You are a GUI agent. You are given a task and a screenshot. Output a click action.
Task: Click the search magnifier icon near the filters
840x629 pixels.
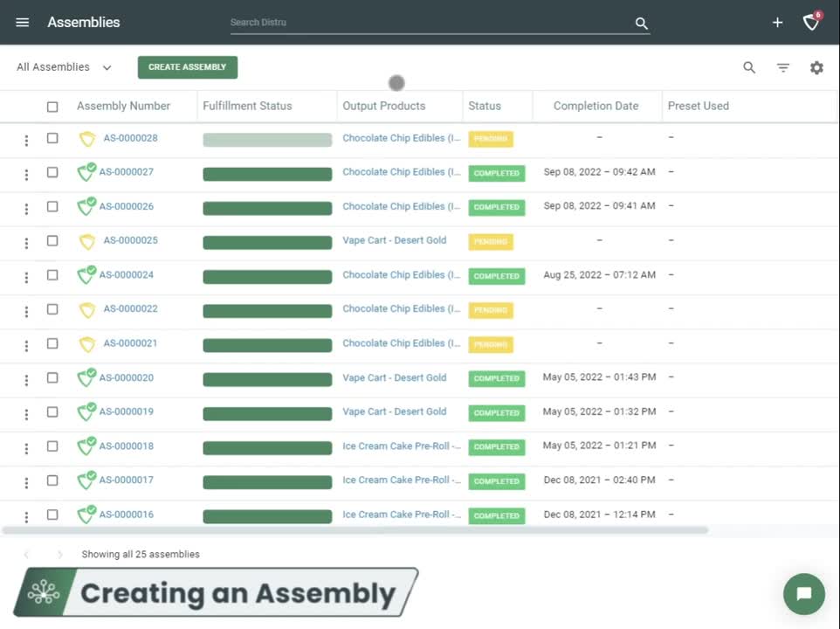[x=748, y=66]
